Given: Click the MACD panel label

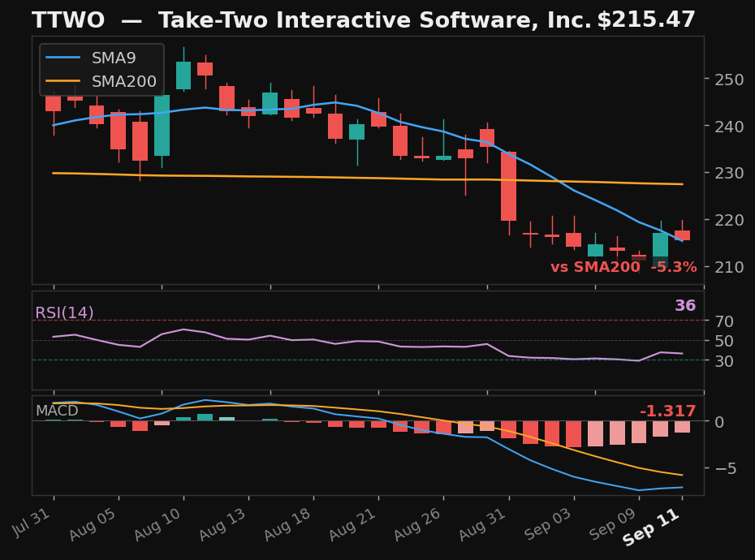Looking at the screenshot, I should (57, 411).
